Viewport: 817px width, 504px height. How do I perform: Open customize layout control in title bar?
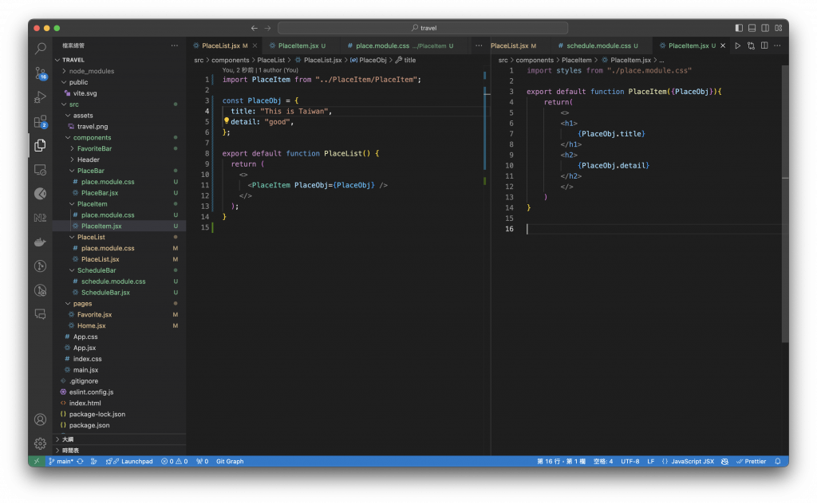[779, 28]
